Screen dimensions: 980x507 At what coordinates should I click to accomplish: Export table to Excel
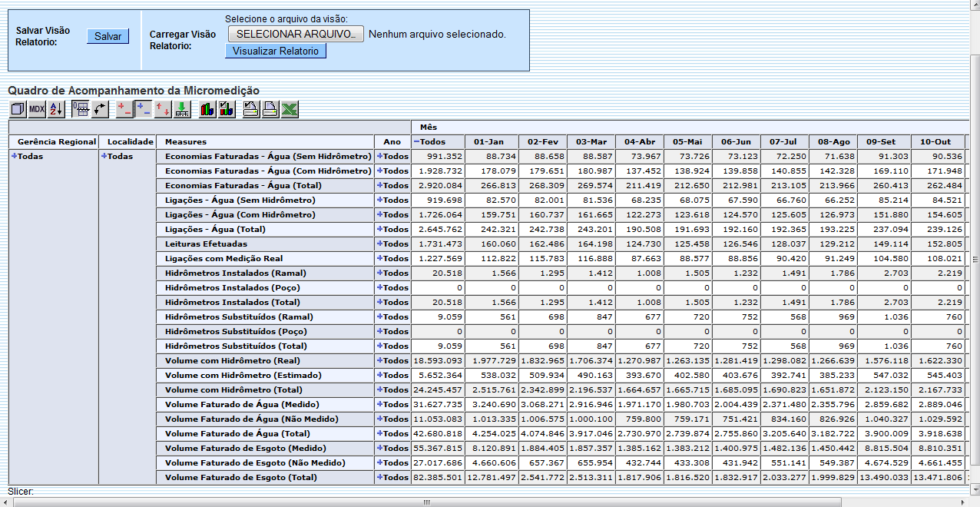click(289, 110)
